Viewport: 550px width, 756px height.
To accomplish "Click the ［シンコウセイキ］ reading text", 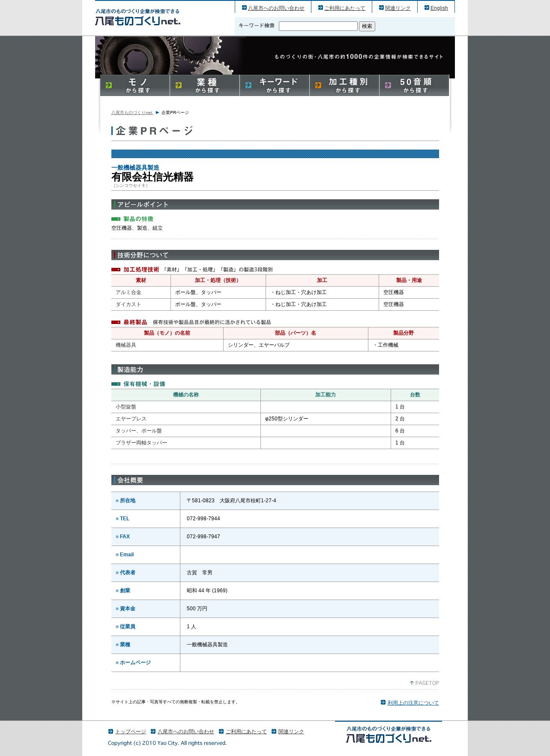I will point(130,186).
